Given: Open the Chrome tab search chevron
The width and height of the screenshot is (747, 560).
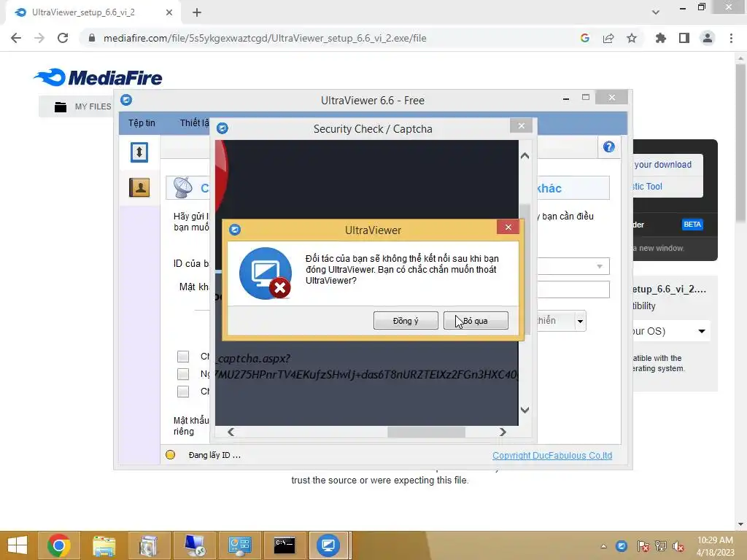Looking at the screenshot, I should pos(656,12).
